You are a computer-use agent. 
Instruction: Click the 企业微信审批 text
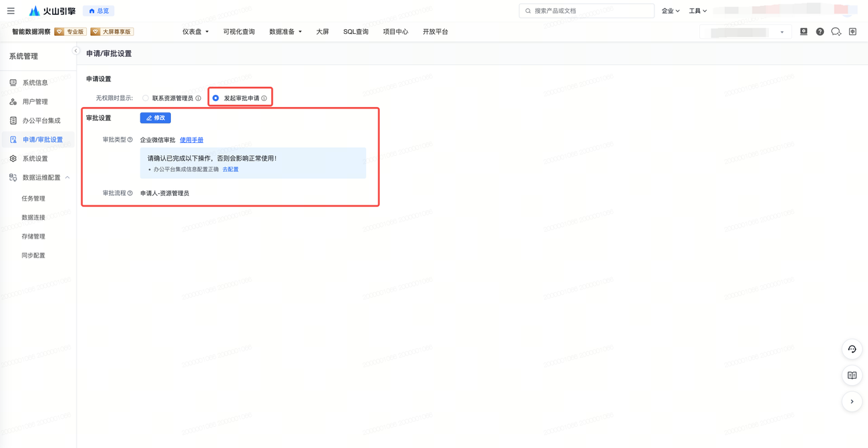(x=158, y=140)
